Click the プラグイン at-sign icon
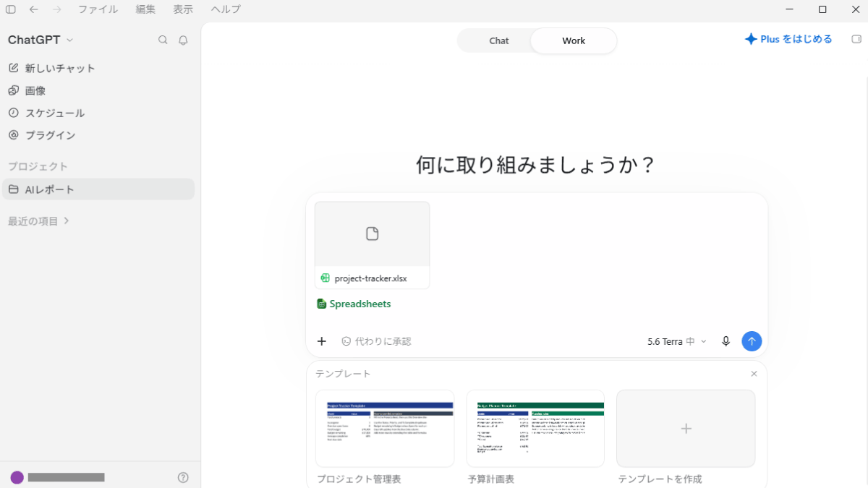868x488 pixels. pyautogui.click(x=13, y=135)
